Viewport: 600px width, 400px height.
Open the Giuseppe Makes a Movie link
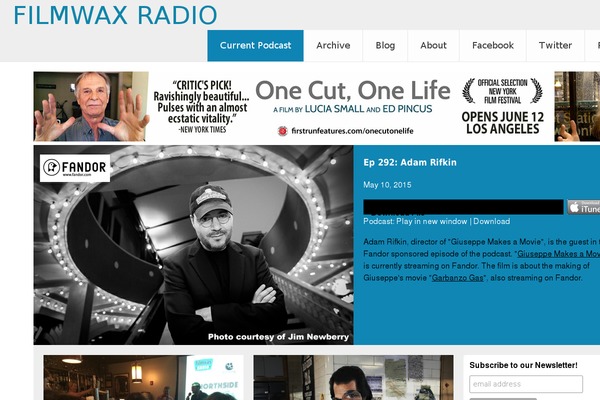click(x=559, y=254)
